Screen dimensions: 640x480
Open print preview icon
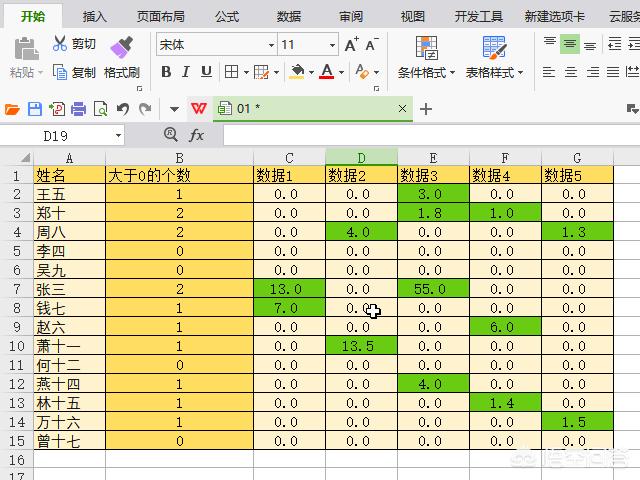click(100, 109)
